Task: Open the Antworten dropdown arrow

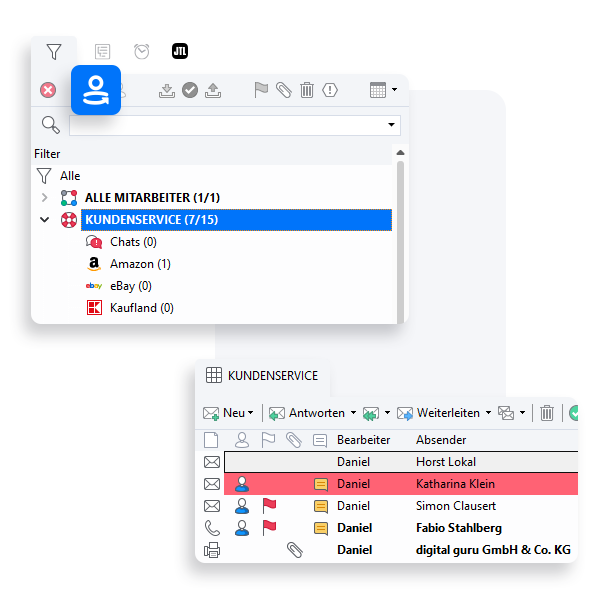Action: [x=352, y=413]
